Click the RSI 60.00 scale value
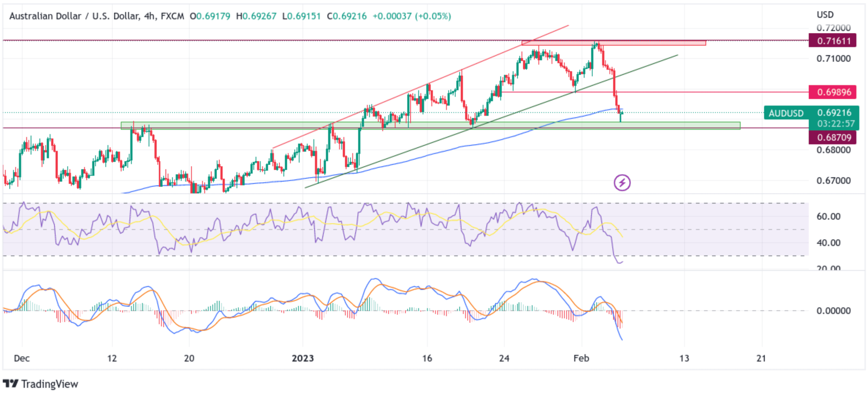The width and height of the screenshot is (868, 398). tap(829, 216)
